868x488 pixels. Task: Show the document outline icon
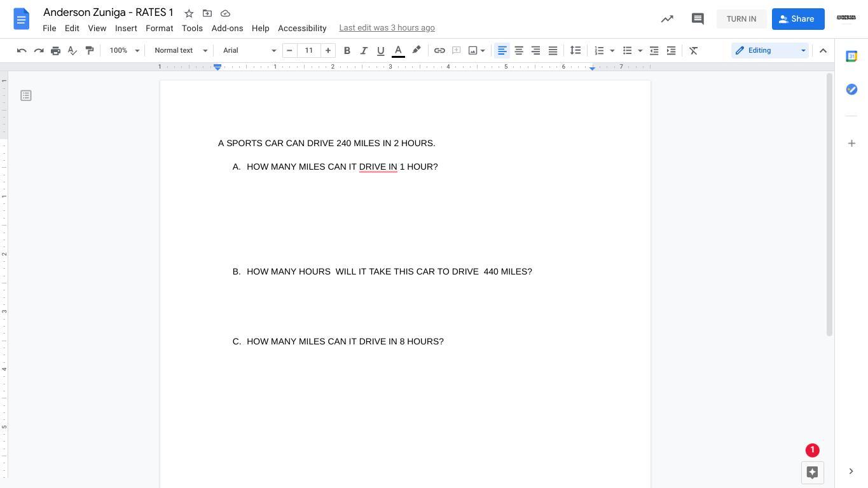[x=26, y=95]
